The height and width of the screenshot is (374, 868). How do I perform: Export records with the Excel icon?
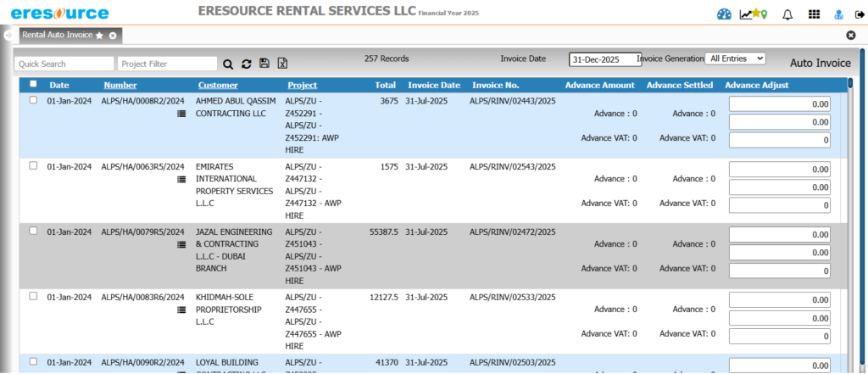(x=283, y=64)
